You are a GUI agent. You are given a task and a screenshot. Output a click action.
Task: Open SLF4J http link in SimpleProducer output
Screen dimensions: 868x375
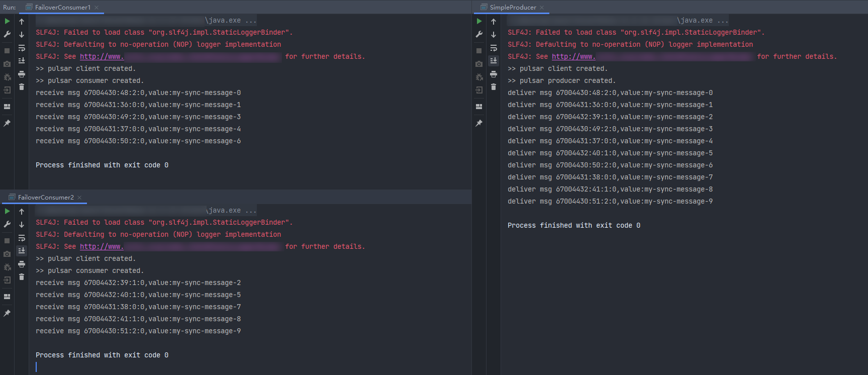(573, 57)
